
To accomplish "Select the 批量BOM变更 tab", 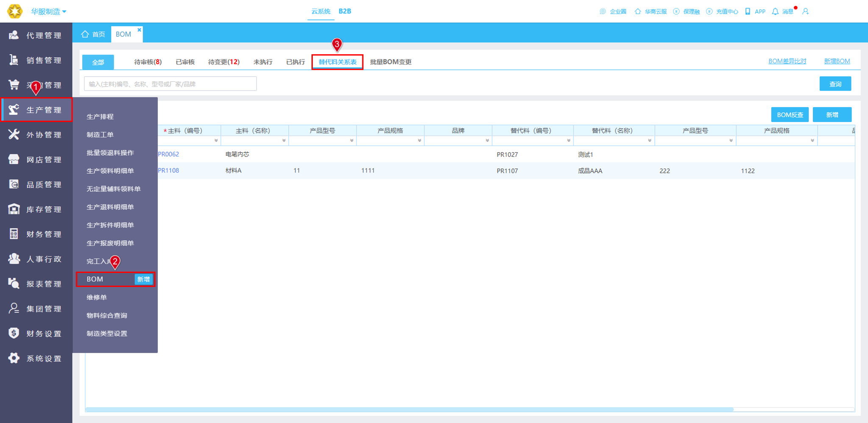I will tap(391, 62).
